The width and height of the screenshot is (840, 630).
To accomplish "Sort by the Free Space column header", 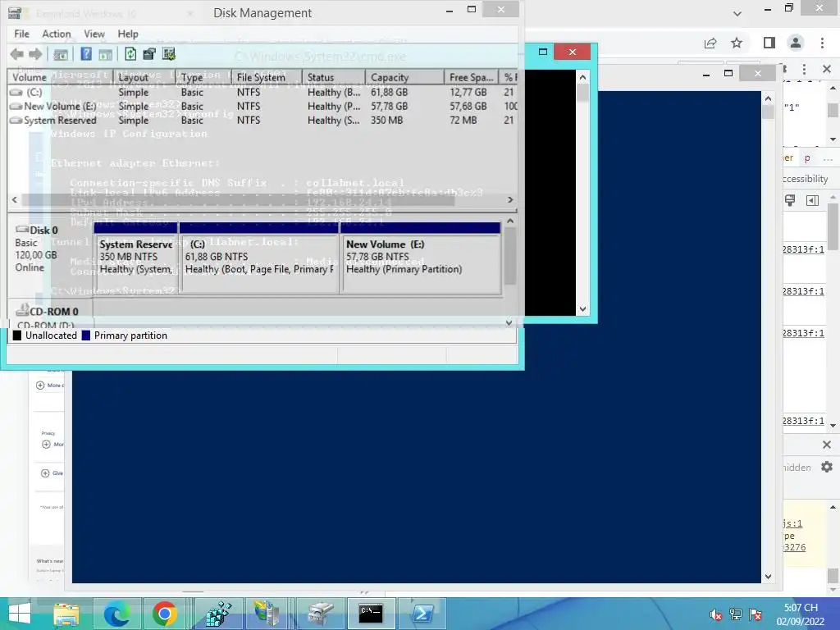I will tap(472, 78).
